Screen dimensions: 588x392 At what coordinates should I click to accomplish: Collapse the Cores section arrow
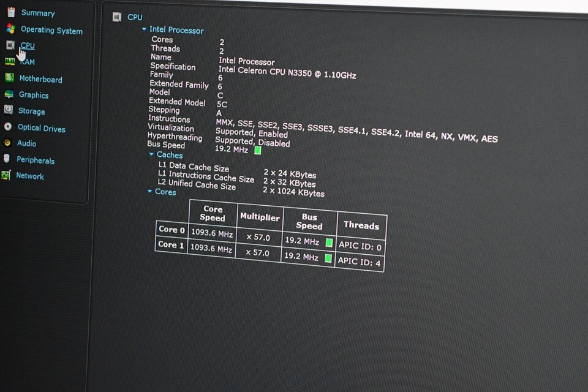pyautogui.click(x=149, y=191)
